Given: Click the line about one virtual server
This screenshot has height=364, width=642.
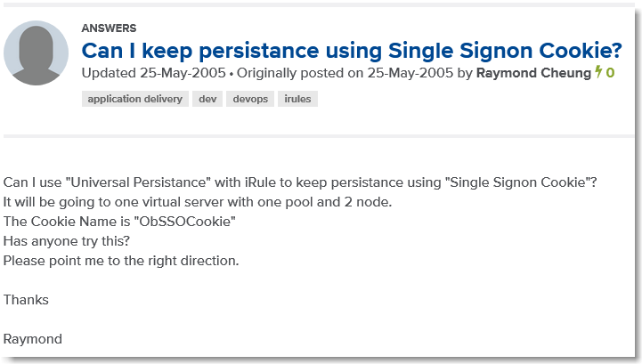Looking at the screenshot, I should [x=198, y=202].
